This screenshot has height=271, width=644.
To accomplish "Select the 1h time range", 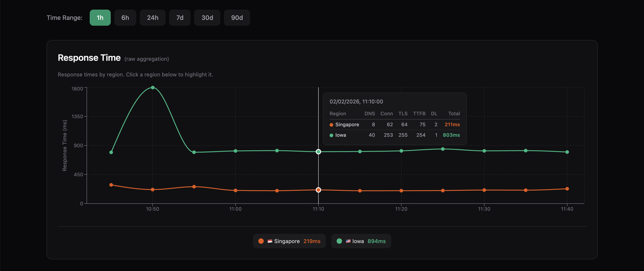I will [100, 18].
